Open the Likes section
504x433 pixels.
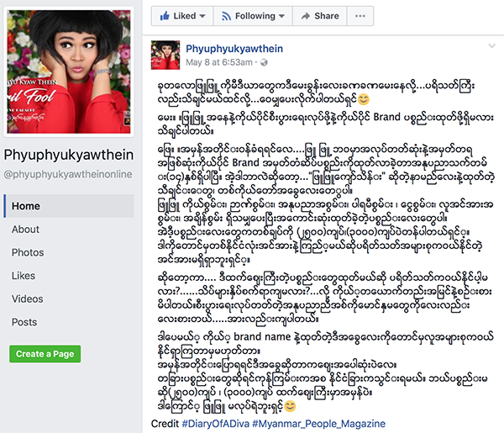coord(24,276)
